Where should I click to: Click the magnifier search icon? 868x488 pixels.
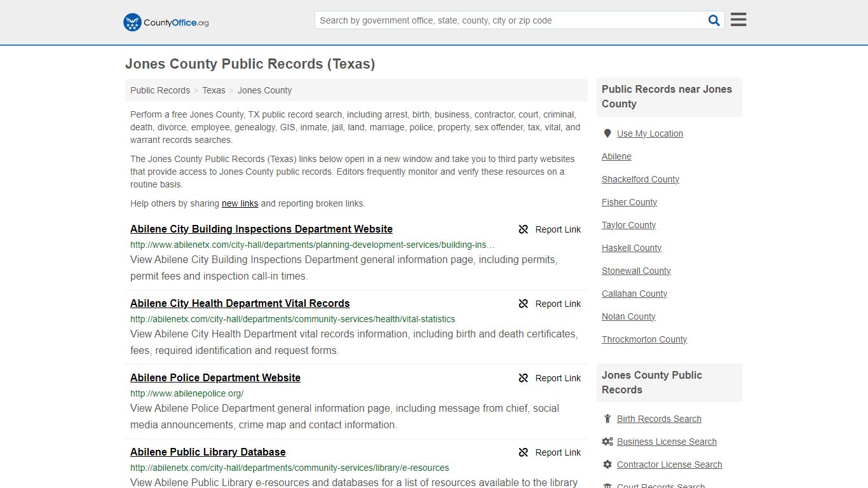(714, 20)
